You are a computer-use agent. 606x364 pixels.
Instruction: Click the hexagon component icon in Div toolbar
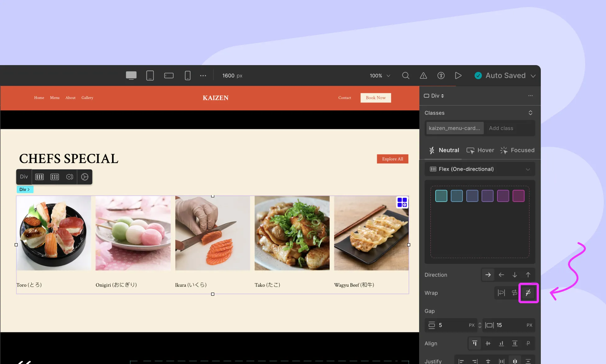click(x=70, y=177)
